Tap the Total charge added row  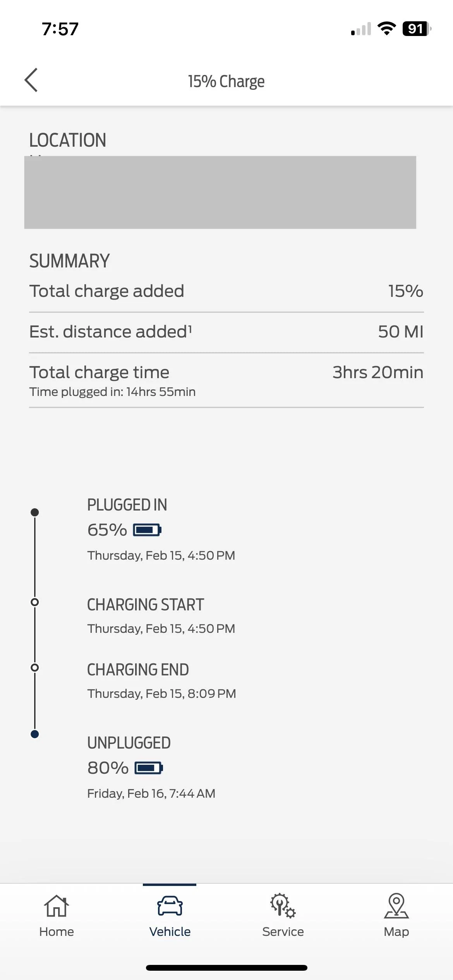226,291
